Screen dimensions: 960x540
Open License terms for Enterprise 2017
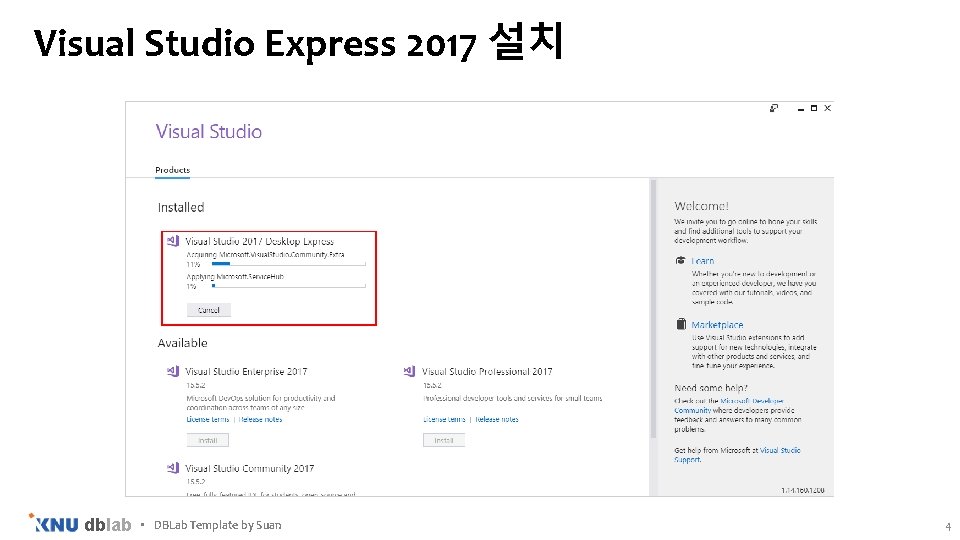(x=208, y=419)
